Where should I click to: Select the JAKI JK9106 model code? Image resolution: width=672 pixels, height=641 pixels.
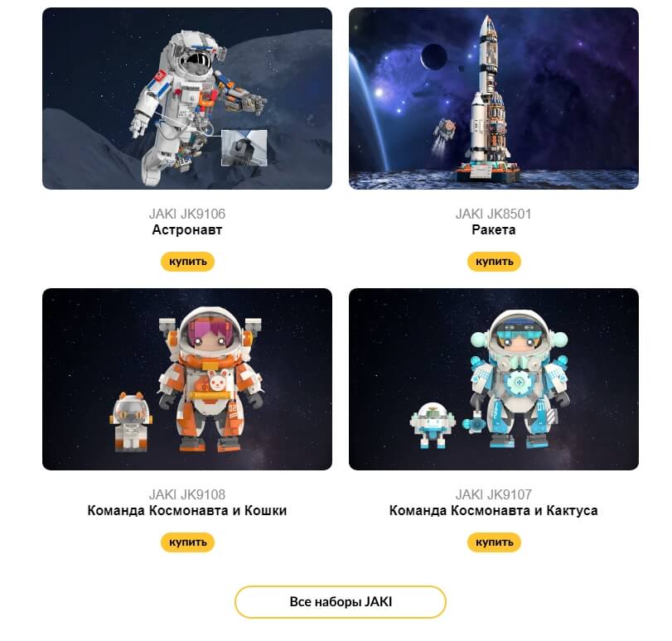(x=187, y=214)
